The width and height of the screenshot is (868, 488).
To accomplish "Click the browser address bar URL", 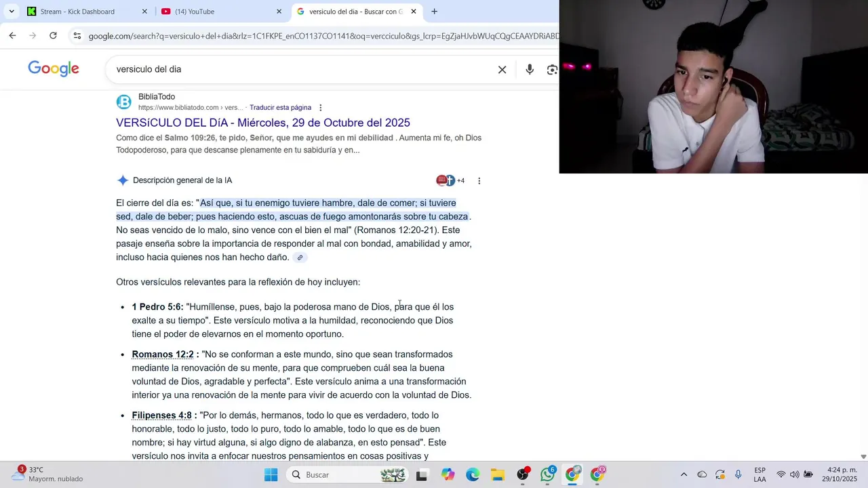I will (x=323, y=36).
